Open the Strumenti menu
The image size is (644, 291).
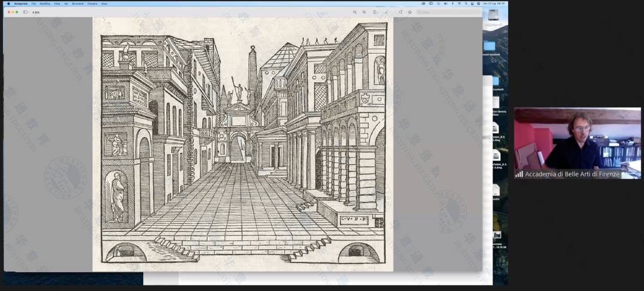78,4
